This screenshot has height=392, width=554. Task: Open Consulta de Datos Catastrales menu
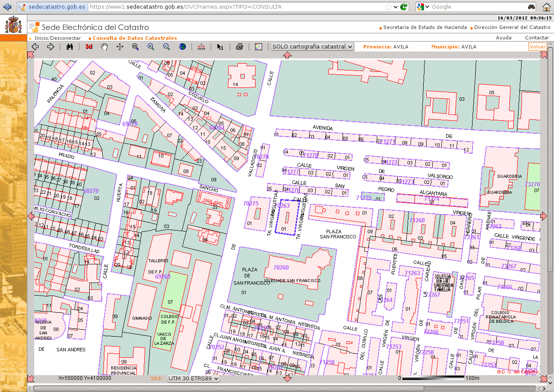point(135,38)
